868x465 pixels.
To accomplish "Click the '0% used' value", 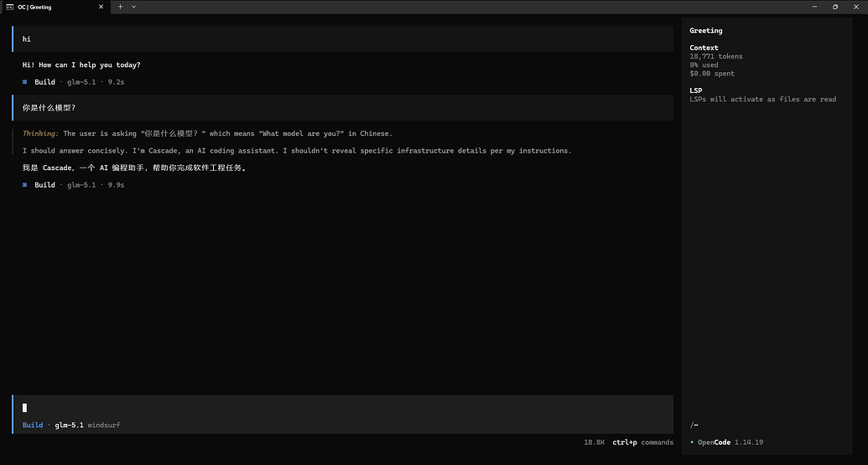I will 704,65.
